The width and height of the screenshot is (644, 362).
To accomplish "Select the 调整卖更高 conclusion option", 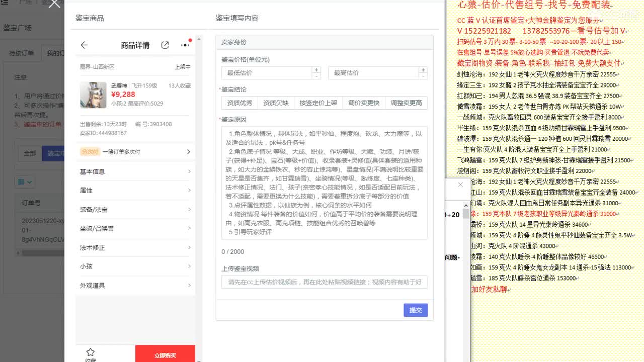I will [407, 103].
